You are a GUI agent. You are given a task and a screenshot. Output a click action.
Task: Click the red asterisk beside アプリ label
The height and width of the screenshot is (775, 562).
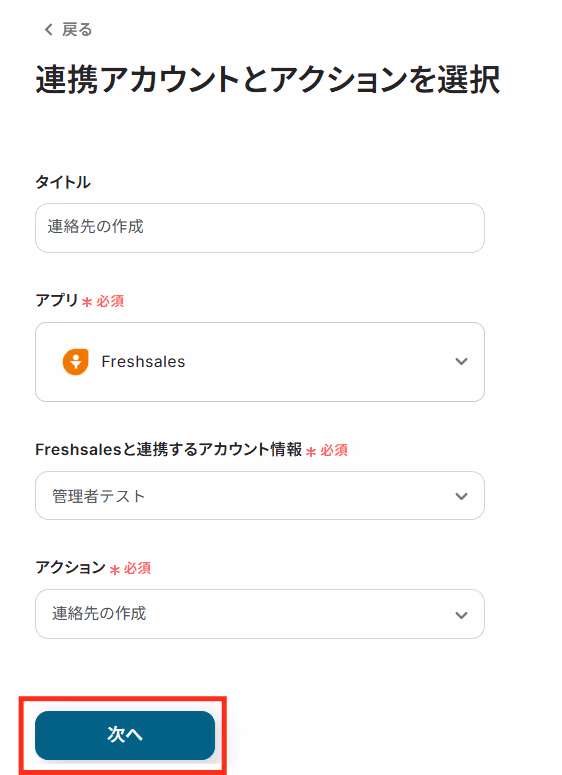87,302
